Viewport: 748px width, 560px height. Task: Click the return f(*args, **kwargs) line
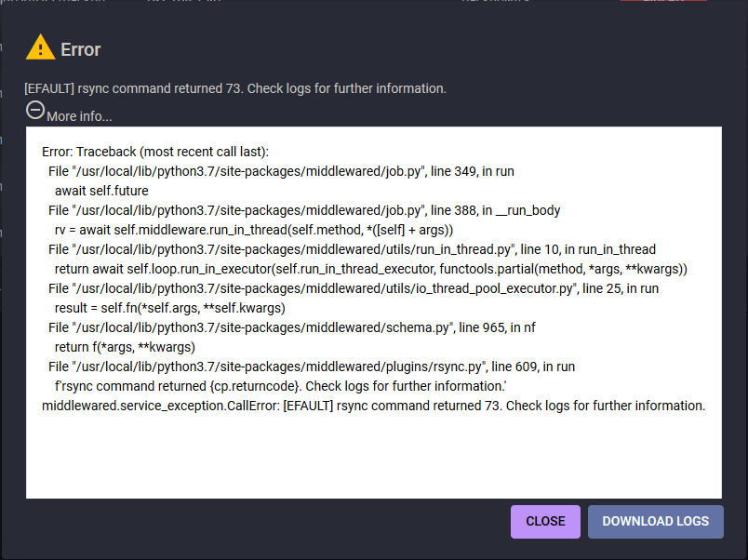click(125, 347)
